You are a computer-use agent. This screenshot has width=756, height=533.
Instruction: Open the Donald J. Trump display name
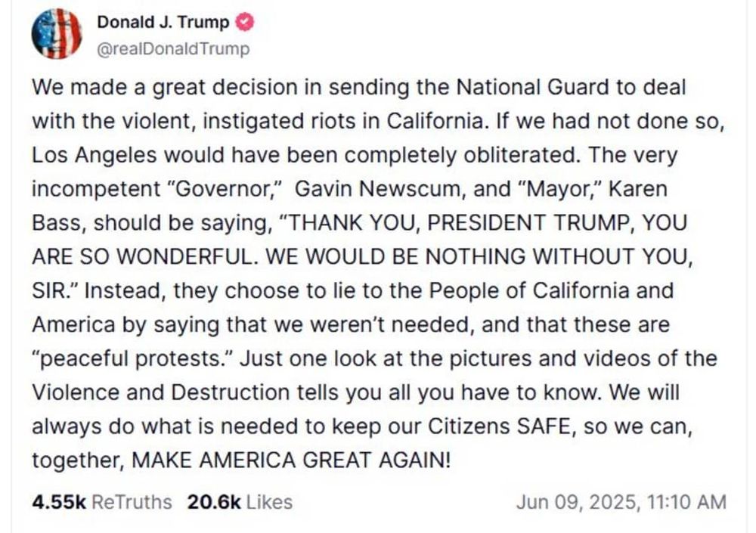coord(163,22)
